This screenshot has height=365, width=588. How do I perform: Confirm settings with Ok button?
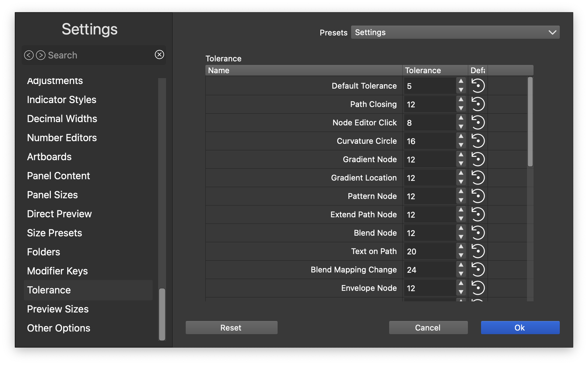point(520,328)
